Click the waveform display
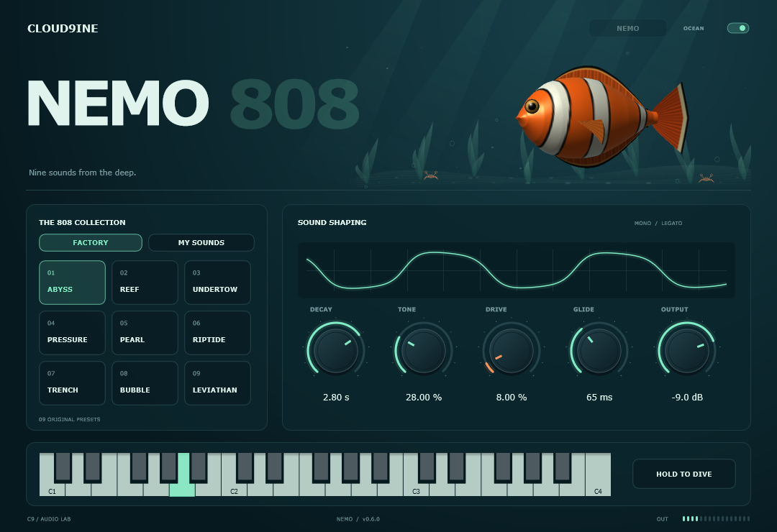777x532 pixels. point(517,270)
